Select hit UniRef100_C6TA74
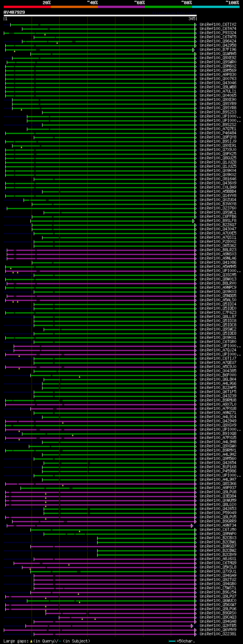Image resolution: width=243 pixels, height=644 pixels. pos(218,28)
